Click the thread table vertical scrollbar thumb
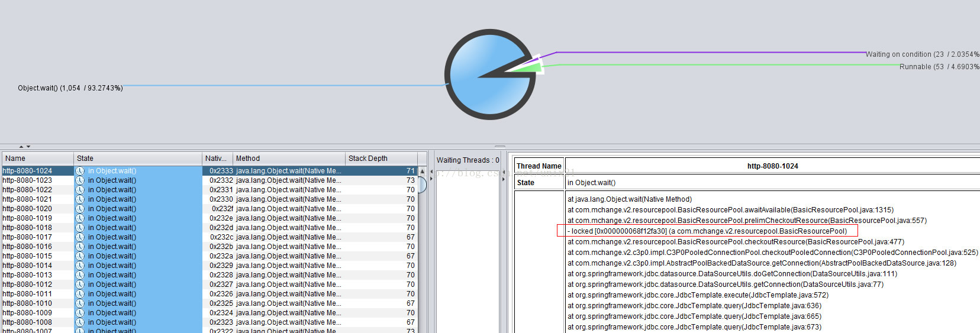 pyautogui.click(x=422, y=185)
